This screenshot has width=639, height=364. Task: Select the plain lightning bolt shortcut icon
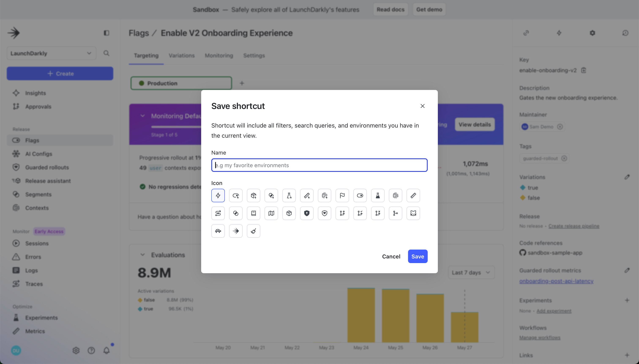[x=218, y=196]
